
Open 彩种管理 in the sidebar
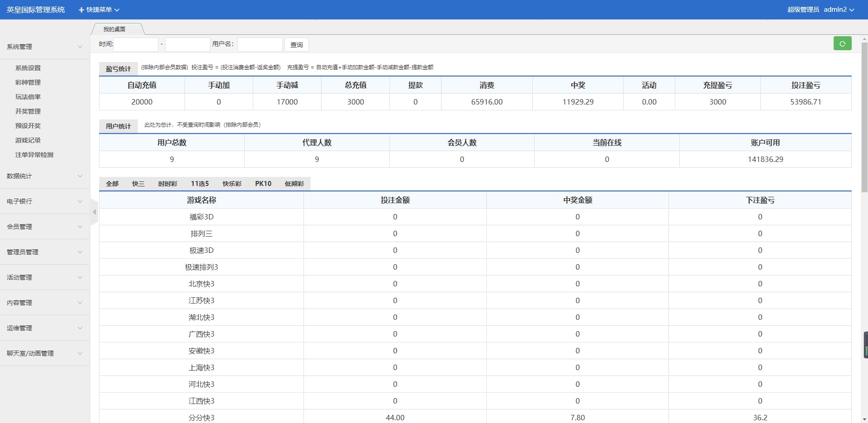click(28, 82)
